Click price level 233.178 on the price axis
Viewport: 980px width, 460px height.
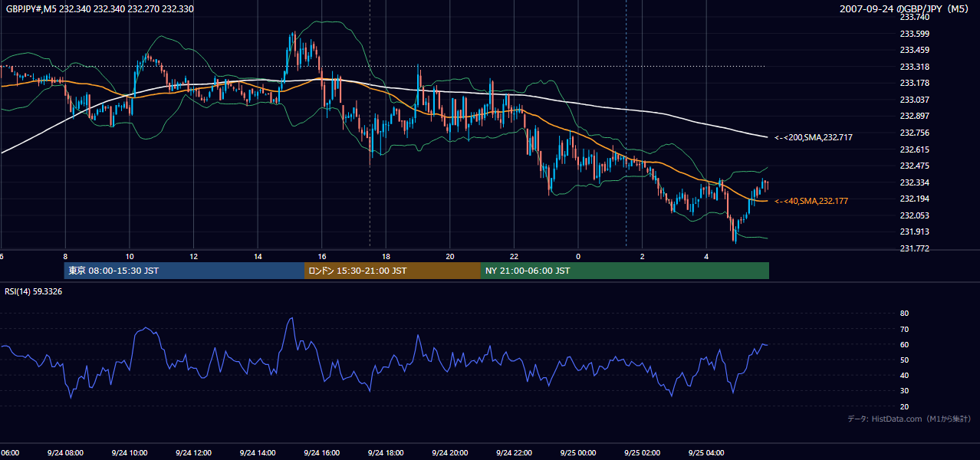[914, 83]
